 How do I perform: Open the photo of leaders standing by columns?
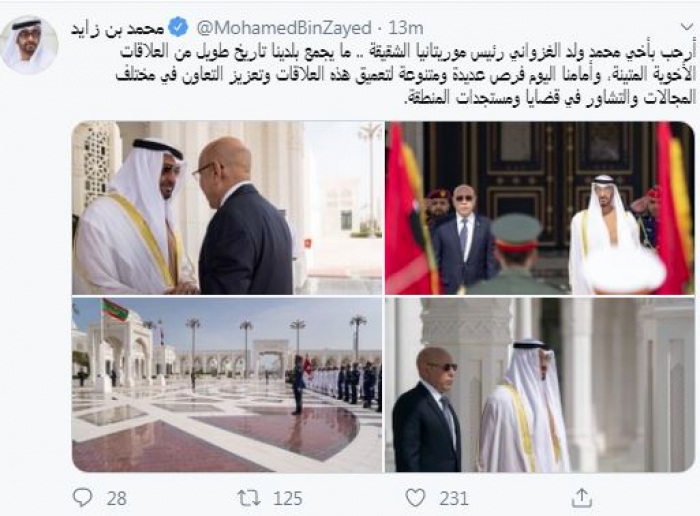[x=540, y=385]
